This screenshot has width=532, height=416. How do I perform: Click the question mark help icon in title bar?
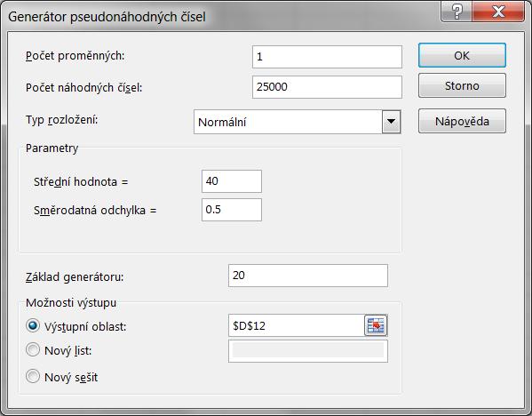coord(457,12)
